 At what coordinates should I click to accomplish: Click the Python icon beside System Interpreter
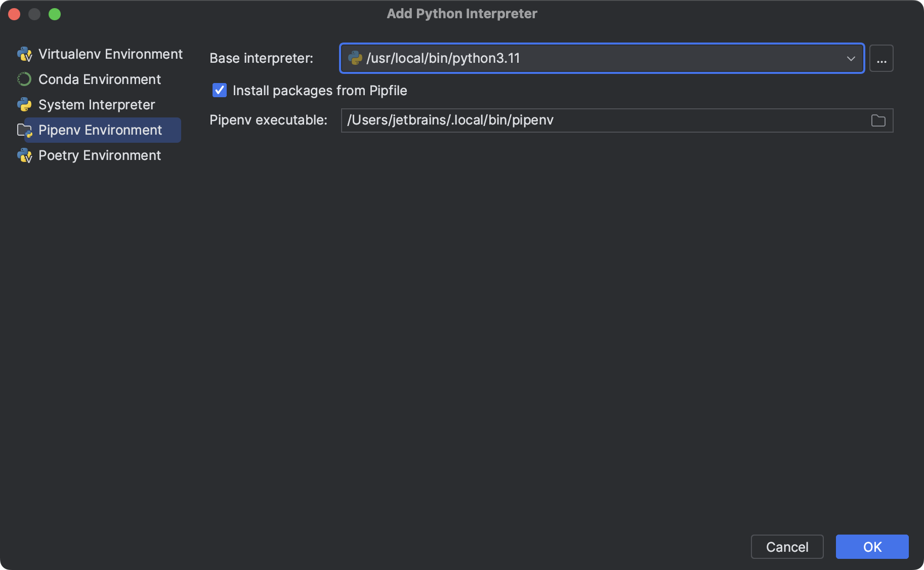tap(25, 105)
